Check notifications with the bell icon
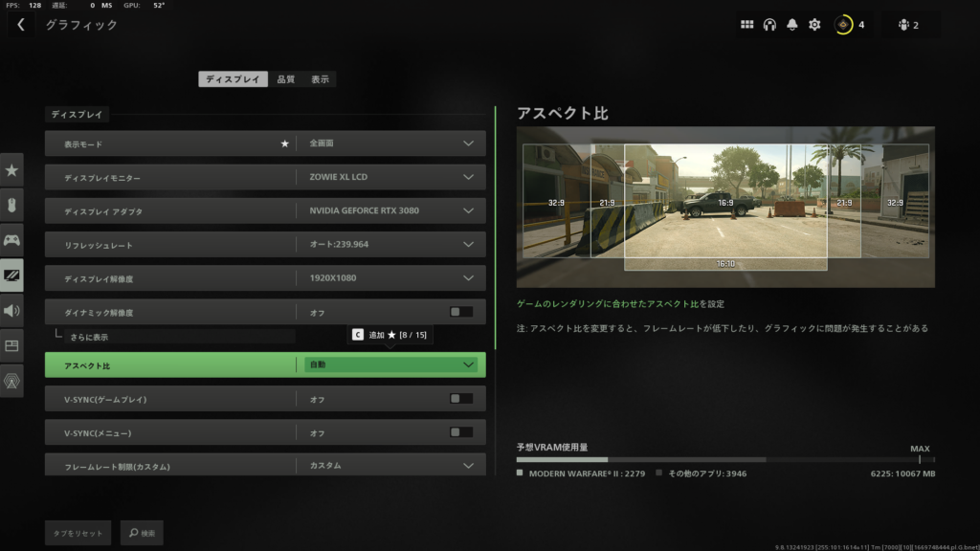This screenshot has width=980, height=551. (791, 24)
